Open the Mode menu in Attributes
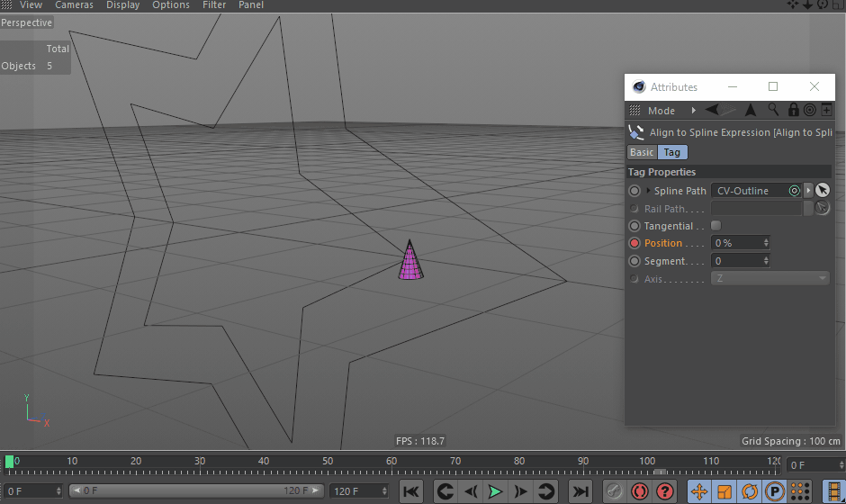 (x=661, y=111)
